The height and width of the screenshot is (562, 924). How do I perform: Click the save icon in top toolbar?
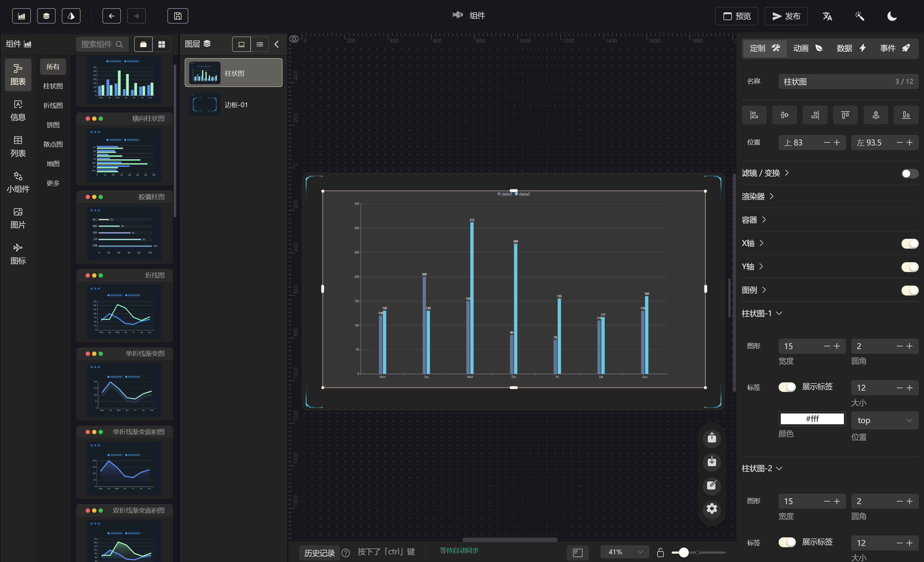(x=177, y=16)
